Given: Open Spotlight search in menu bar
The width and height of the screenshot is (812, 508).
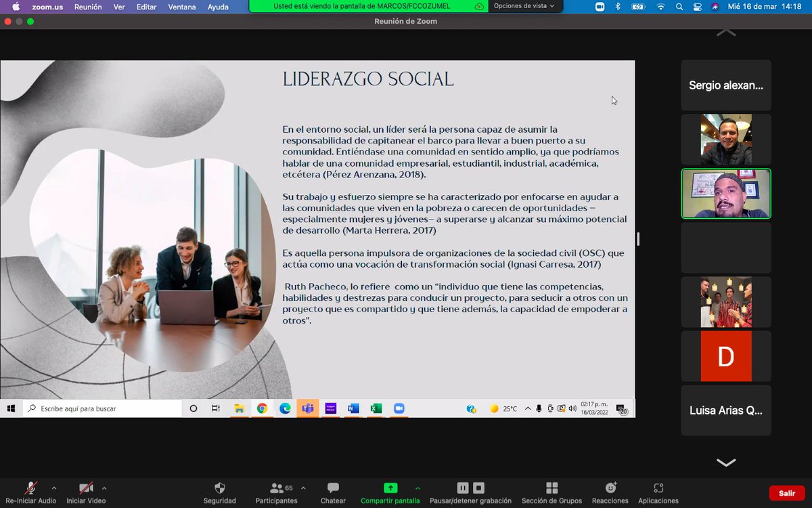Looking at the screenshot, I should (x=679, y=7).
